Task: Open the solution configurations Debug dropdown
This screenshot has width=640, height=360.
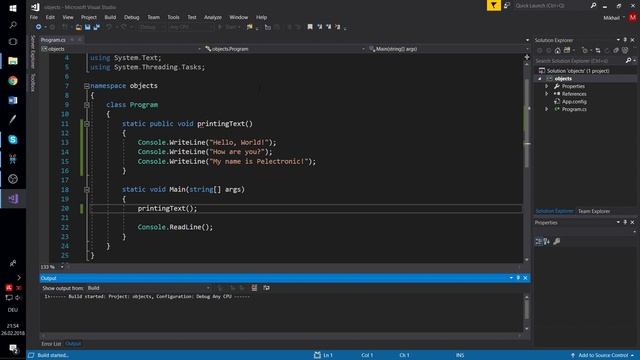Action: coord(152,27)
